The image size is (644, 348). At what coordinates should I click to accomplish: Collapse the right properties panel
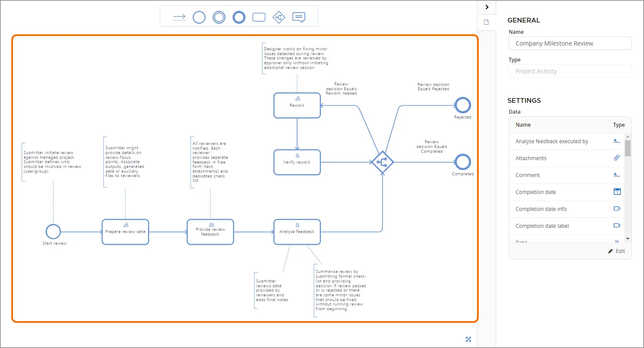point(487,7)
